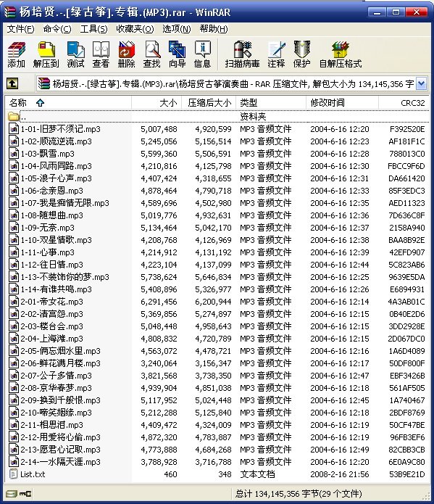Click the 查找 (Find) toolbar icon
434x504 pixels.
tap(152, 50)
